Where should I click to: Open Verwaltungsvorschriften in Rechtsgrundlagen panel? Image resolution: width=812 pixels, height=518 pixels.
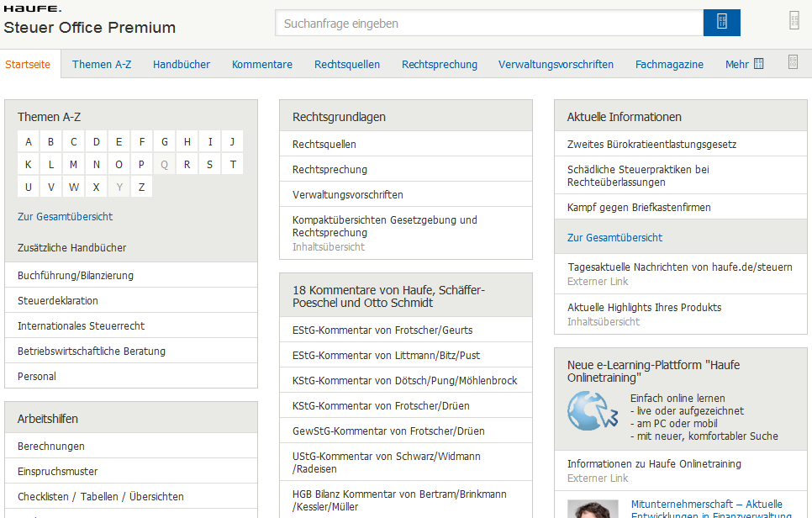406,195
